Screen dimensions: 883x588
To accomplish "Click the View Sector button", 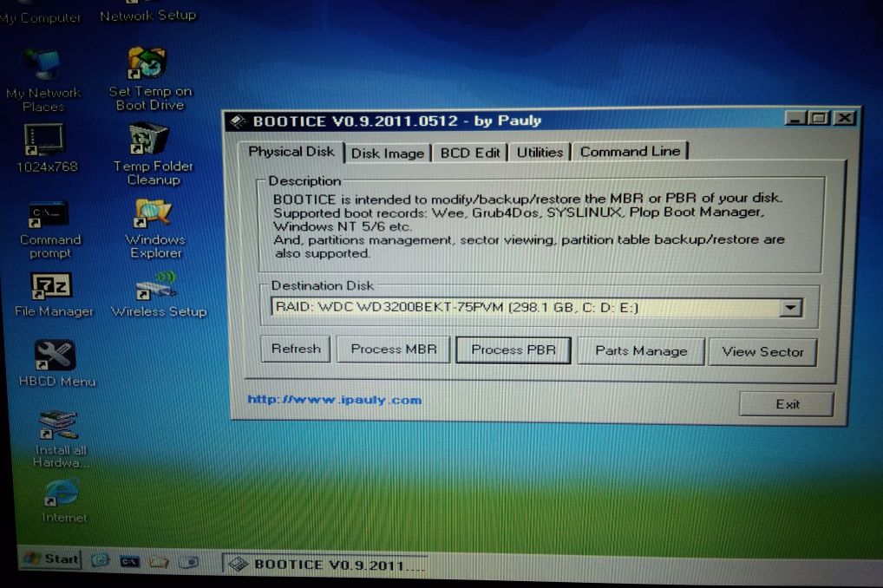I will click(762, 351).
